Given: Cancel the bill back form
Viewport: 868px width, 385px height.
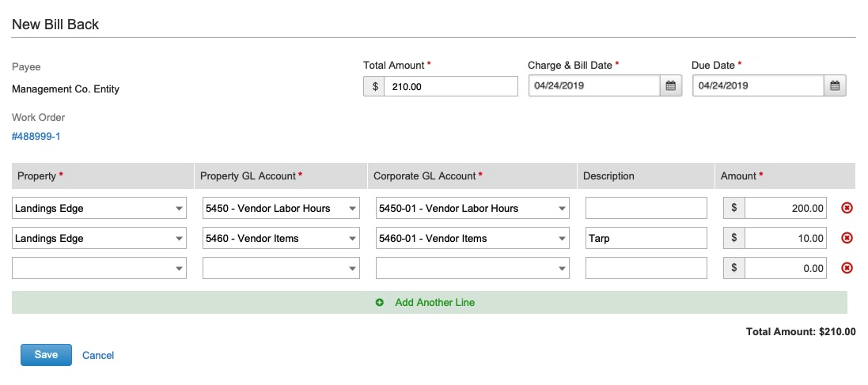Looking at the screenshot, I should click(98, 356).
